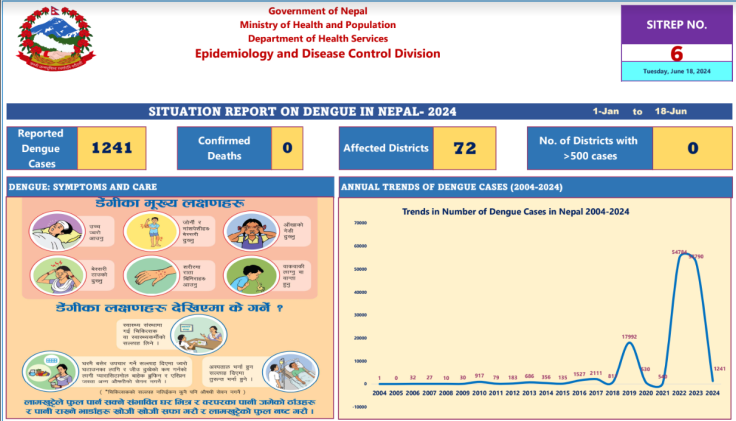Click the vomiting child symptom illustration
This screenshot has height=421, width=736.
tap(251, 276)
